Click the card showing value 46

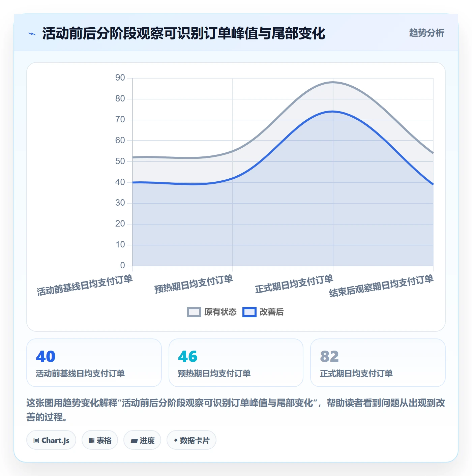[236, 363]
